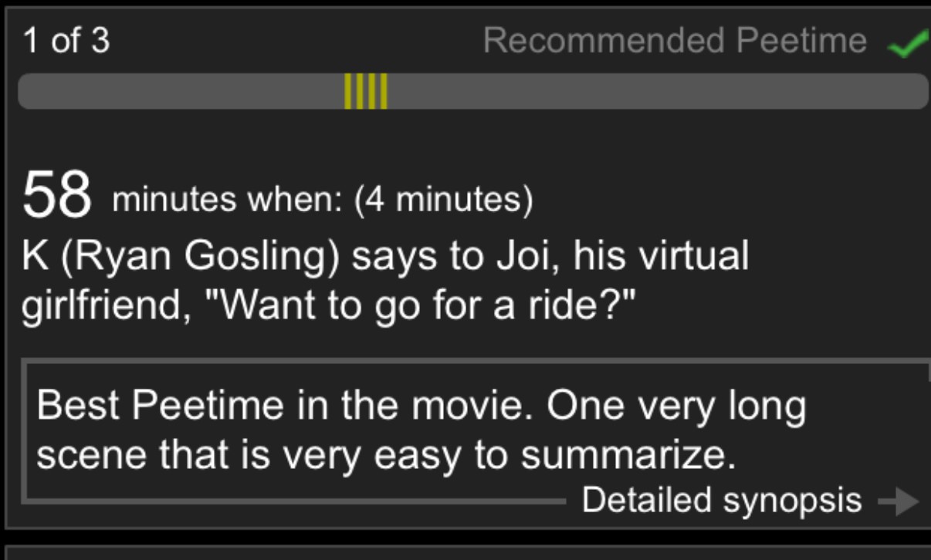
Task: Click the arrow beside Detailed synopsis
Action: point(899,501)
